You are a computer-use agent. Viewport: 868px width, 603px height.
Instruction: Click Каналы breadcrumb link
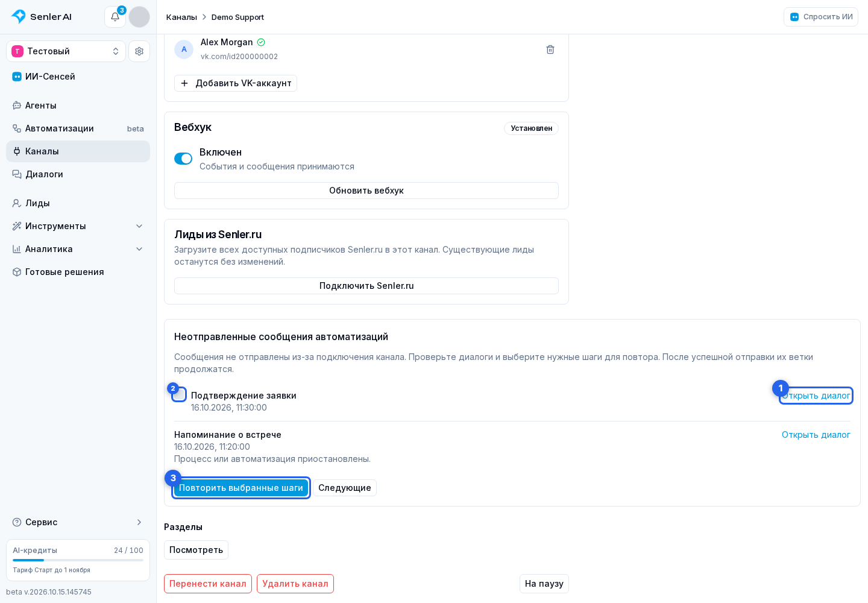[181, 17]
